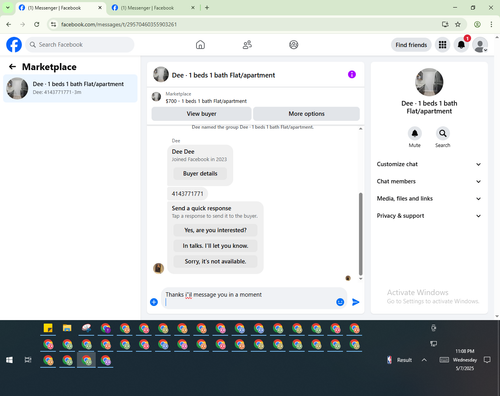The width and height of the screenshot is (500, 396).
Task: Reload the page in Chrome
Action: (37, 24)
